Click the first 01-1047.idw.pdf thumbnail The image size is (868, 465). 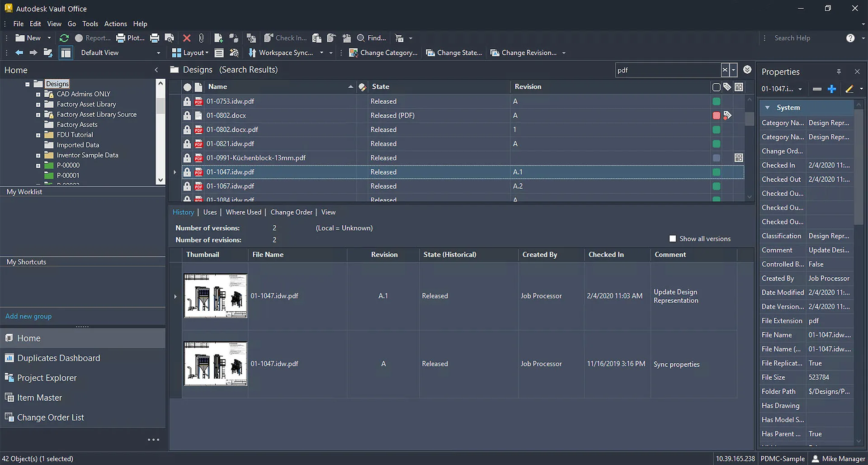(215, 296)
